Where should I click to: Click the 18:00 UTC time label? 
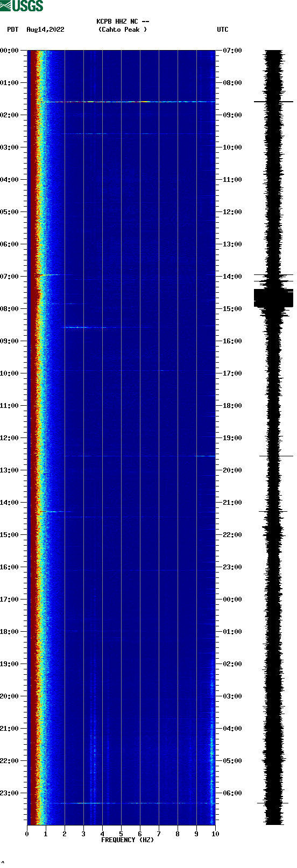(x=232, y=406)
